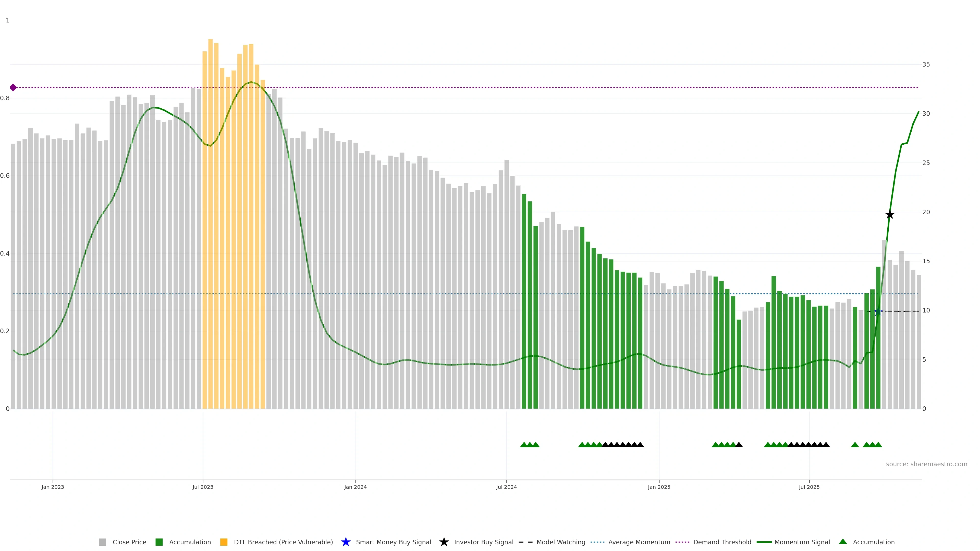Click the Jul 2023 axis label
The height and width of the screenshot is (551, 980).
(203, 487)
